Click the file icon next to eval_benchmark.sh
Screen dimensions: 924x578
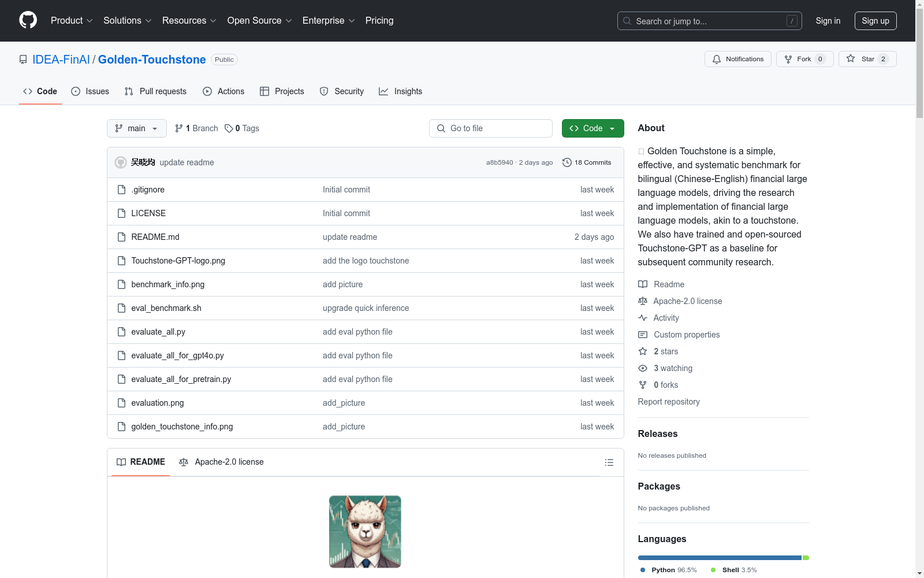121,308
